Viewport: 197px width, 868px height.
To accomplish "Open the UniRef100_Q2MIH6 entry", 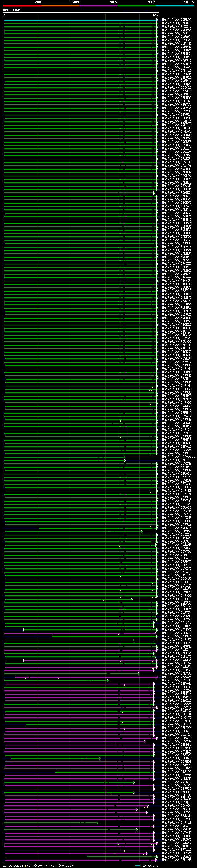I will point(177,43).
